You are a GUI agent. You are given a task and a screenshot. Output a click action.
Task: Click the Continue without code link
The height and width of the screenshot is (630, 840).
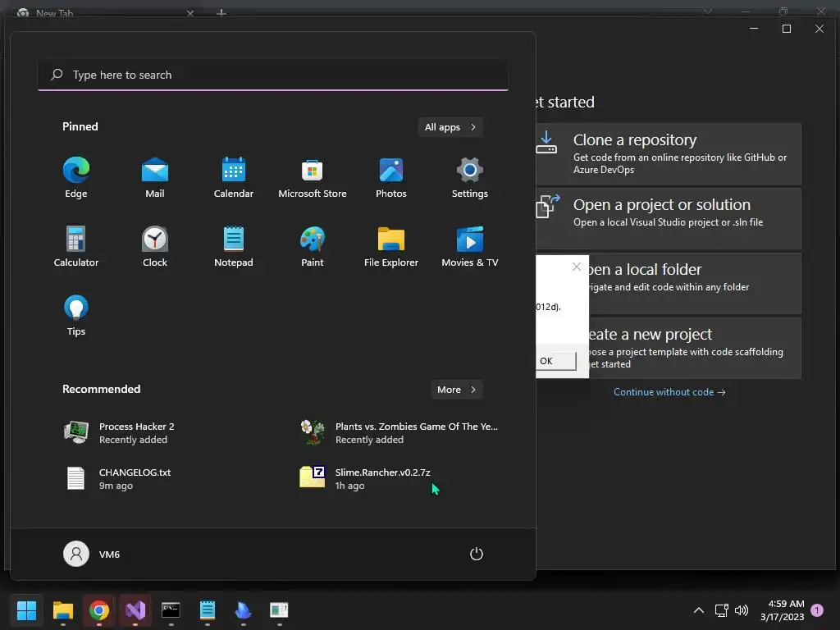tap(669, 392)
